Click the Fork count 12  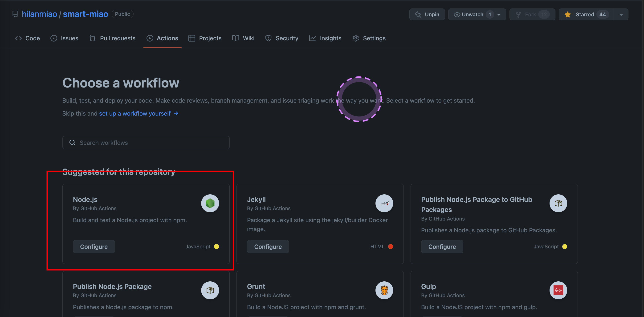[x=544, y=15]
